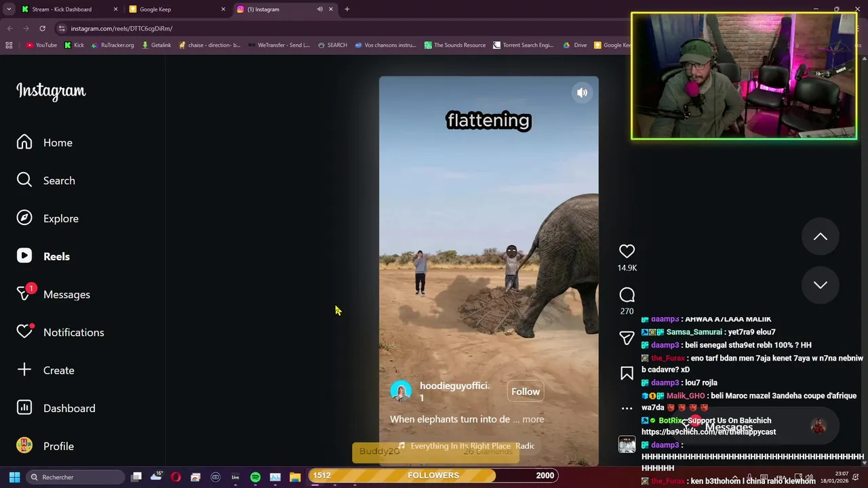The image size is (868, 488).
Task: Mute the reel using the speaker icon
Action: click(x=582, y=93)
